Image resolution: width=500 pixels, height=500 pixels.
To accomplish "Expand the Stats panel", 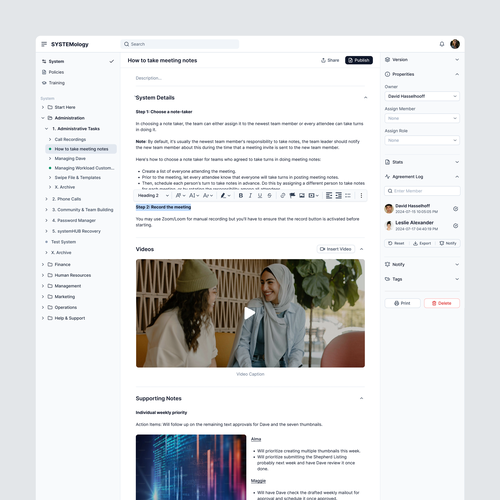I will coord(457,162).
